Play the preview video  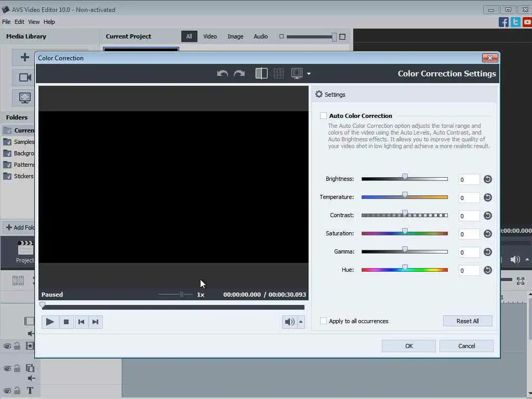coord(50,322)
